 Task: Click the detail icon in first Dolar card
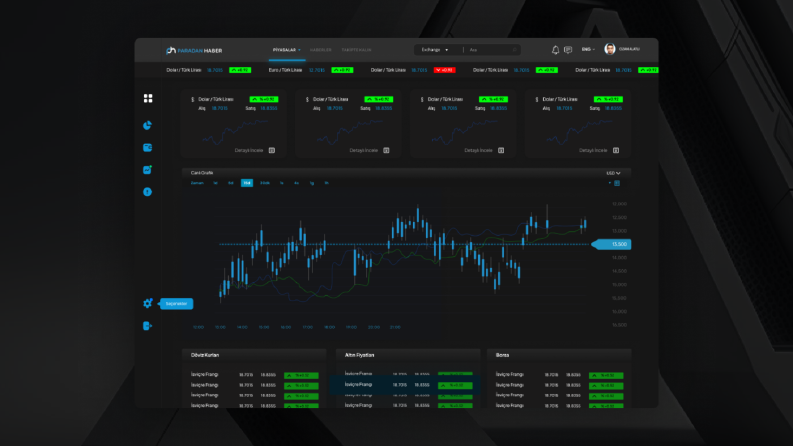[x=272, y=150]
